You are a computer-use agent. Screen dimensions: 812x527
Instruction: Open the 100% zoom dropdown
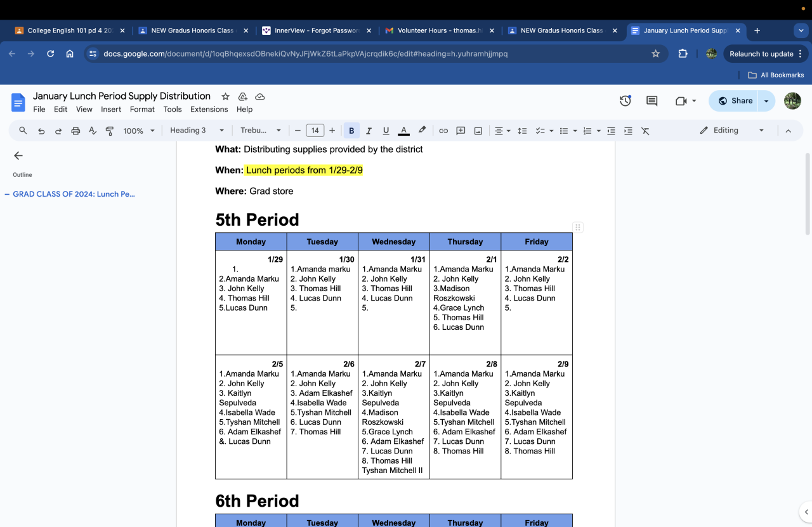pos(139,131)
